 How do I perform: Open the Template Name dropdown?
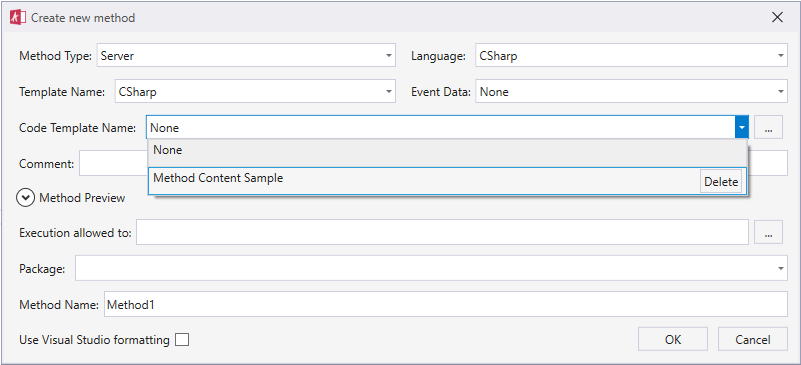[255, 91]
